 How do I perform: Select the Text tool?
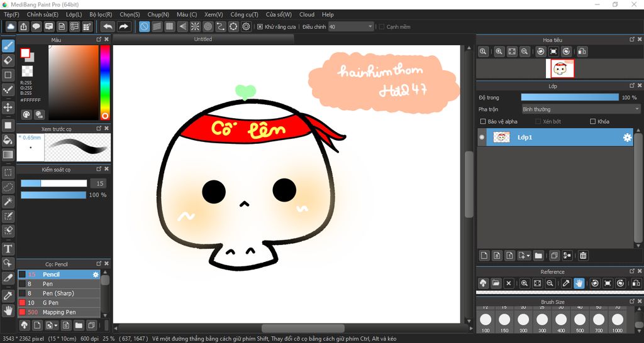pyautogui.click(x=8, y=249)
